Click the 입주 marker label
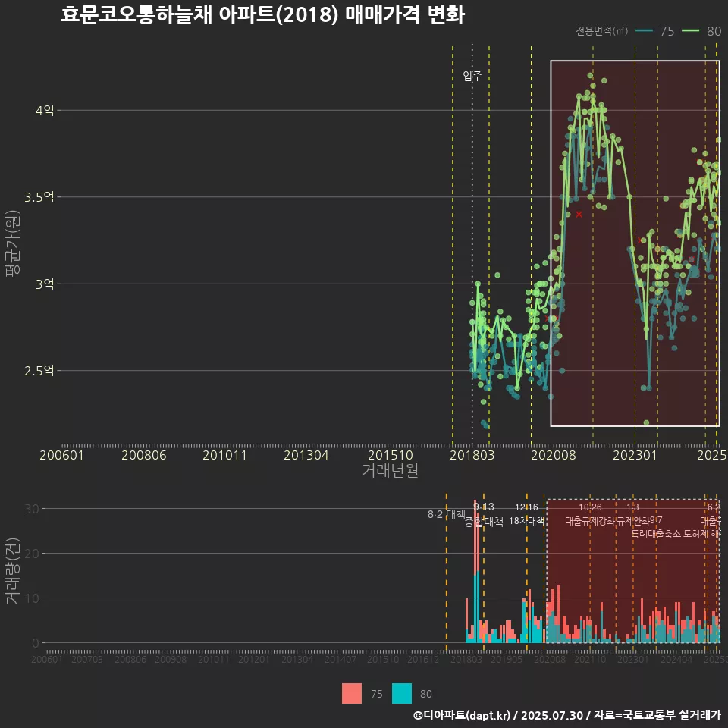Image resolution: width=728 pixels, height=728 pixels. 472,76
